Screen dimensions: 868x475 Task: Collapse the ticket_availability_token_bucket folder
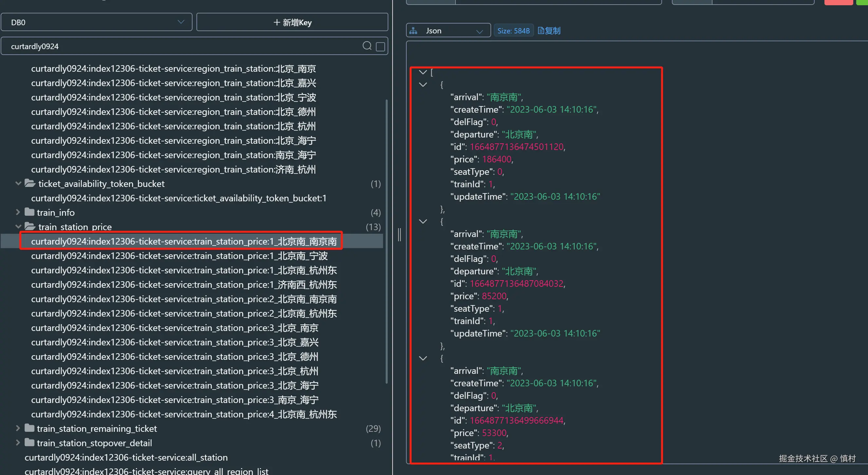[18, 184]
